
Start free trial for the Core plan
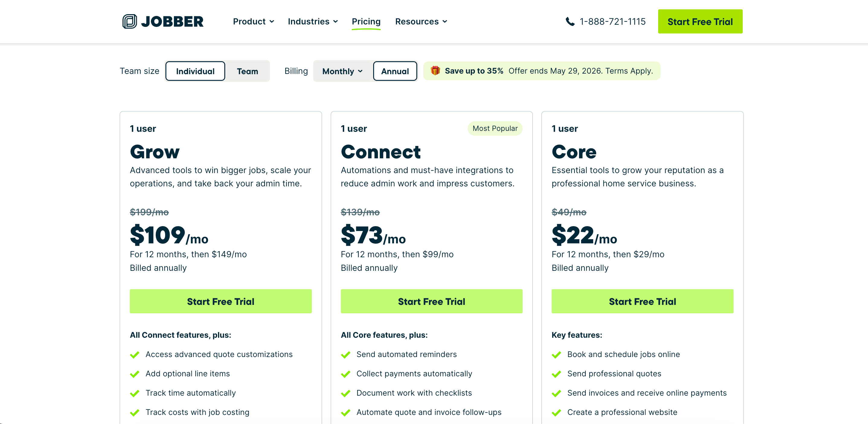(642, 302)
